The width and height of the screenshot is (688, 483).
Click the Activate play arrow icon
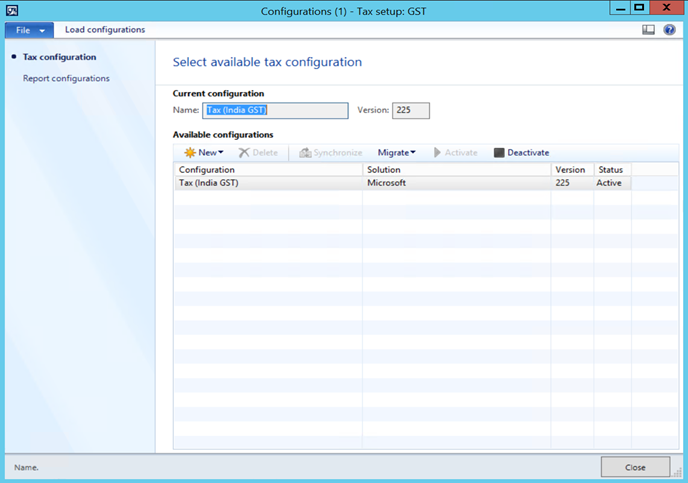point(437,153)
